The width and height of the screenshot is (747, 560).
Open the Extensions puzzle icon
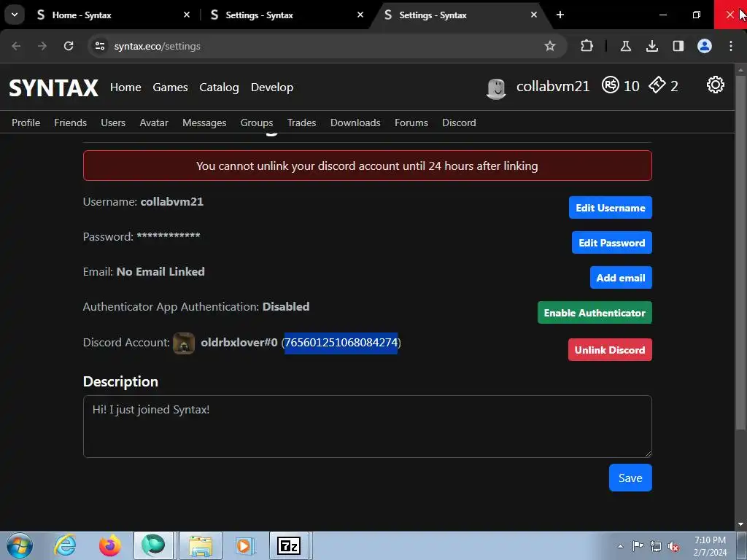(x=587, y=46)
